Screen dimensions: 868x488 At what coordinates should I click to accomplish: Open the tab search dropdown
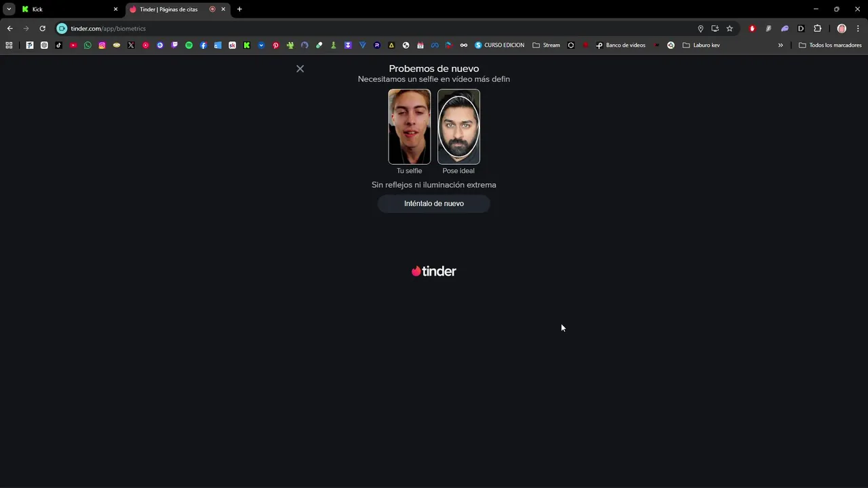9,9
